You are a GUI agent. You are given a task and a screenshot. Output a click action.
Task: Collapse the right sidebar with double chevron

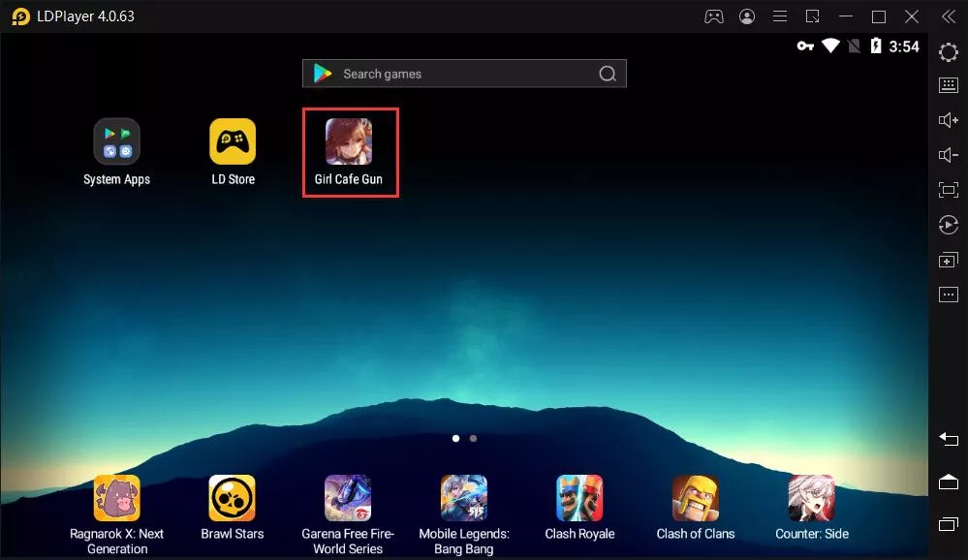[948, 16]
